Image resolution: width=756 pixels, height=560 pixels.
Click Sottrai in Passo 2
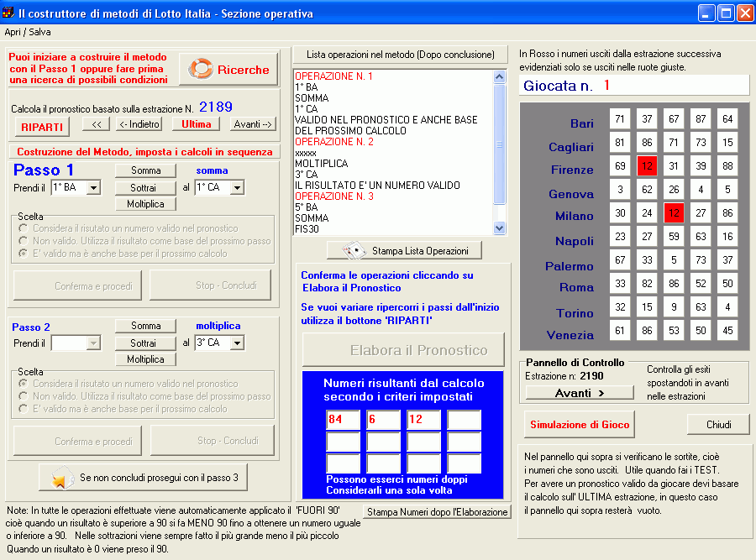click(145, 343)
